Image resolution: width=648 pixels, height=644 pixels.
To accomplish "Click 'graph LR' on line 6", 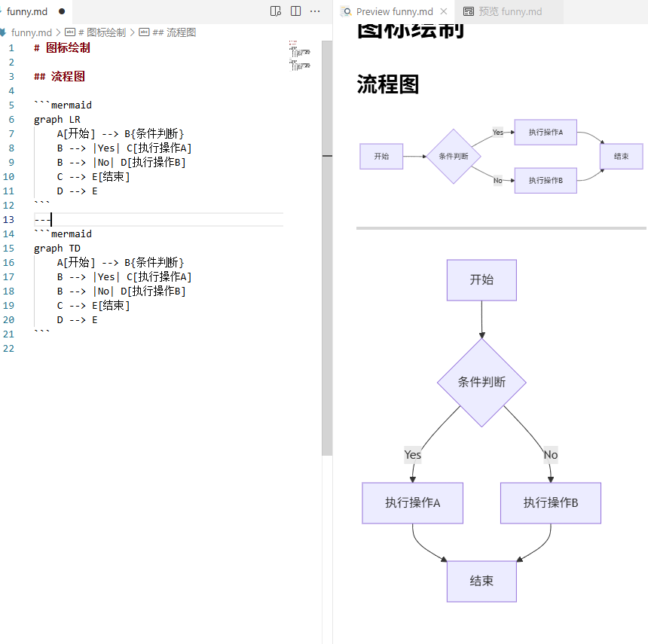I will tap(57, 120).
